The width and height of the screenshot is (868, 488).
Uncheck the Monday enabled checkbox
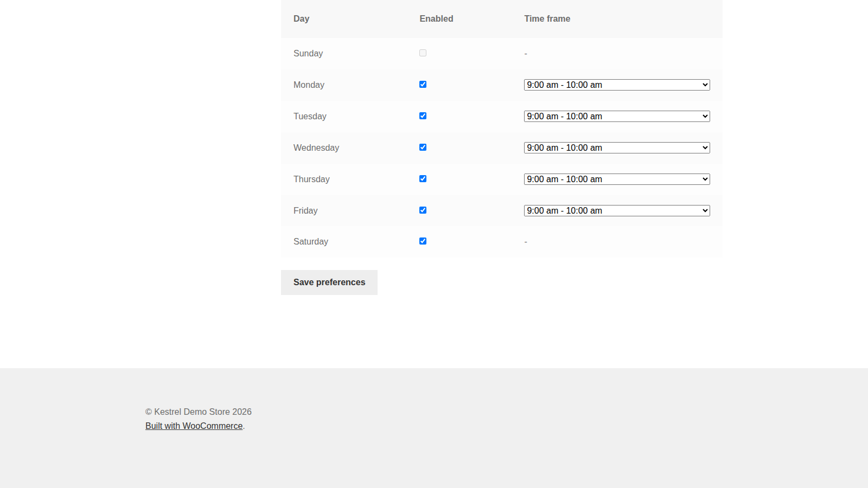pos(423,85)
